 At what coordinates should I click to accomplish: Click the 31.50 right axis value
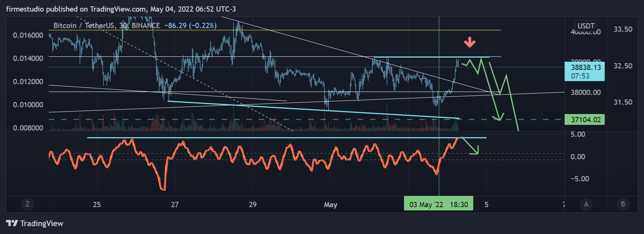[x=623, y=102]
